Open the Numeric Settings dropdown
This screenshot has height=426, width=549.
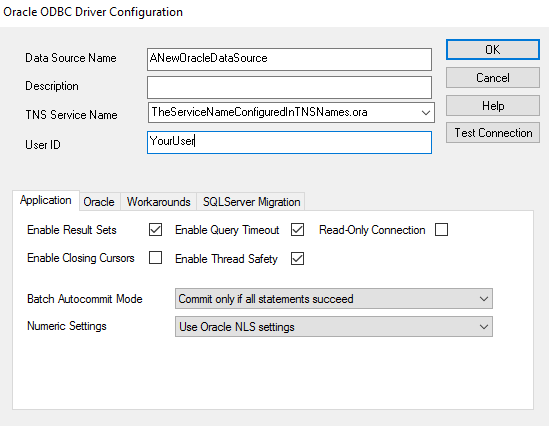pyautogui.click(x=334, y=327)
